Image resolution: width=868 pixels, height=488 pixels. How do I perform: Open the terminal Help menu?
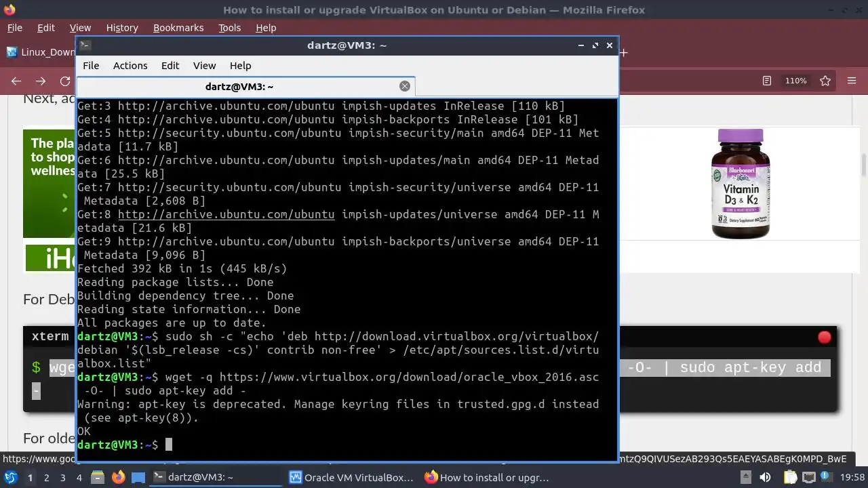point(241,66)
